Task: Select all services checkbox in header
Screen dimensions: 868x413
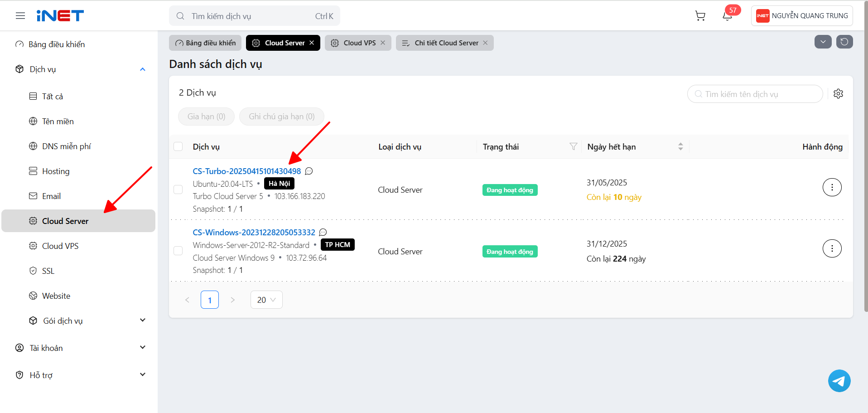Action: pos(178,146)
